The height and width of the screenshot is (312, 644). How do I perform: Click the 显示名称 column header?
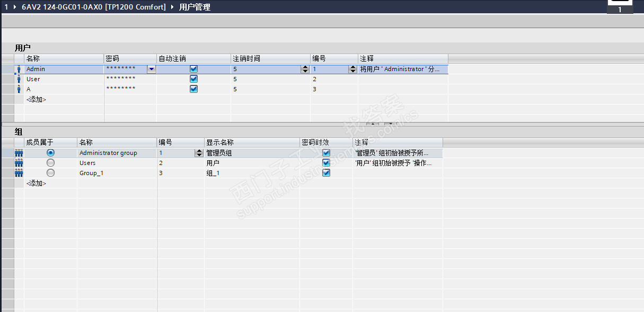(x=252, y=142)
